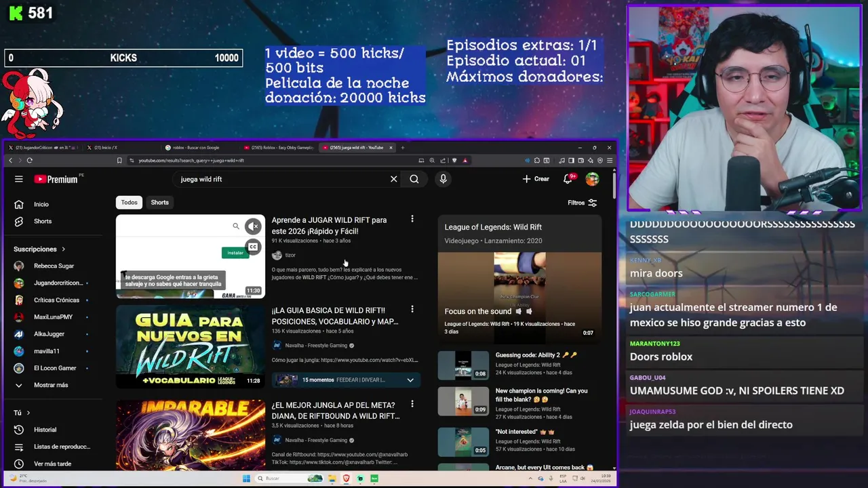Open File Explorer from taskbar

(x=332, y=479)
